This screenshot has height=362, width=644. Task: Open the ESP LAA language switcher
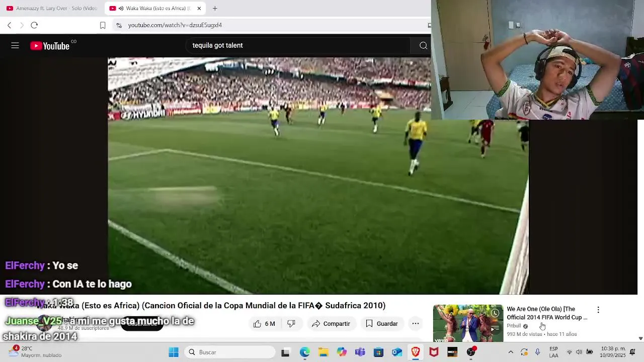[553, 352]
